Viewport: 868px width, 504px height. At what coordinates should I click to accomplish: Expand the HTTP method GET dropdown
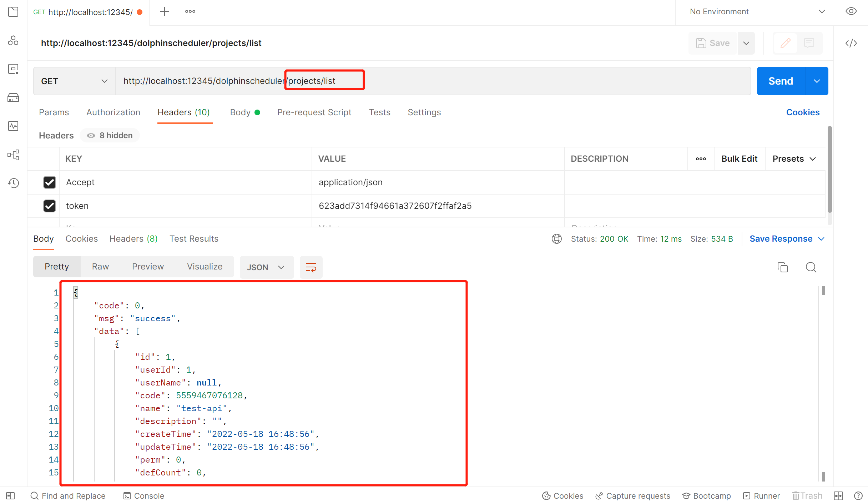pos(73,80)
